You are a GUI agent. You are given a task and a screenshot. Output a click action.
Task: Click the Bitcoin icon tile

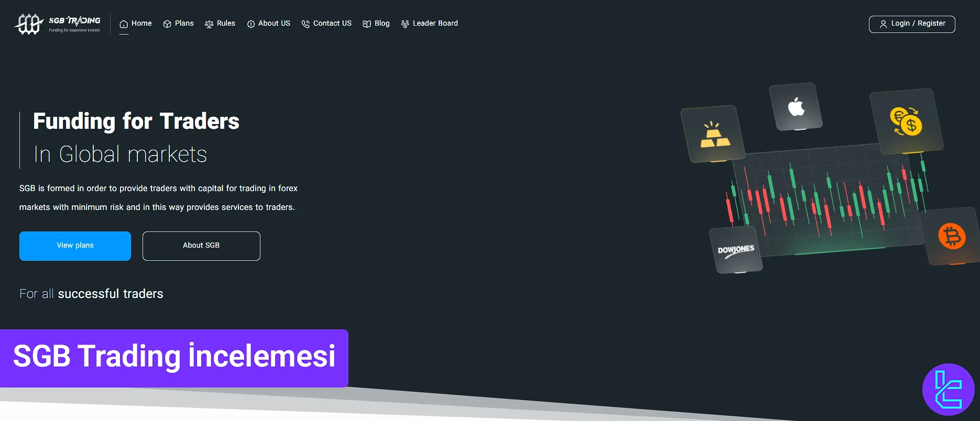pyautogui.click(x=951, y=236)
